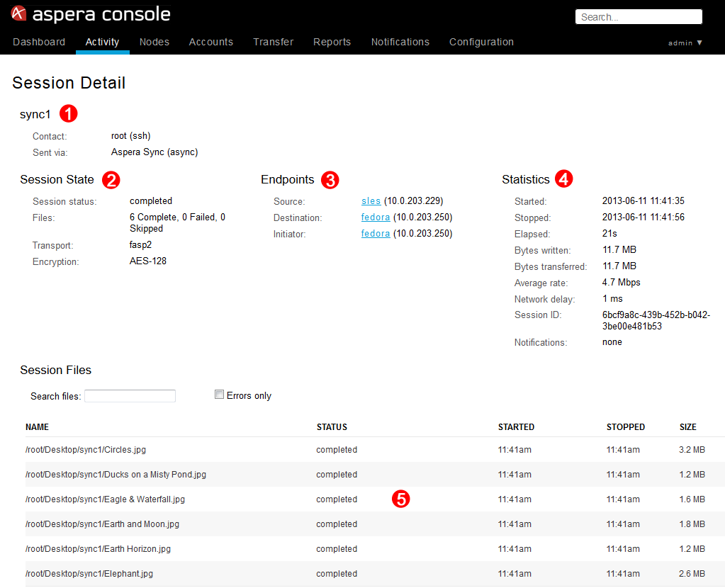This screenshot has width=725, height=588.
Task: Open the Reports tab
Action: pyautogui.click(x=332, y=42)
